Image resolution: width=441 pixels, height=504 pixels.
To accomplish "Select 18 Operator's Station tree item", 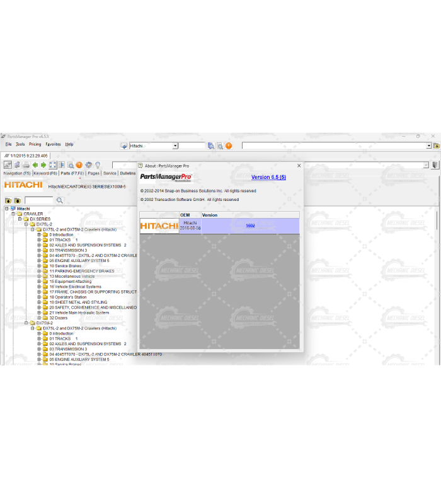I will [x=69, y=297].
